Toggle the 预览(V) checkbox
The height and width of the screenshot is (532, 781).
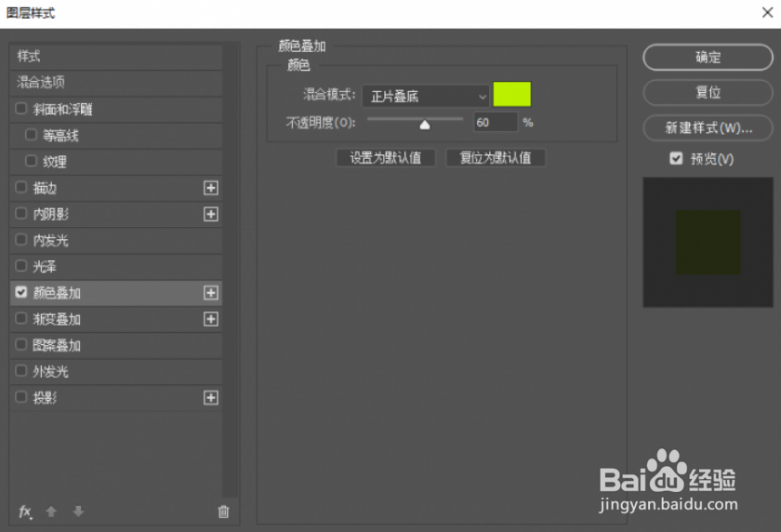[x=676, y=158]
